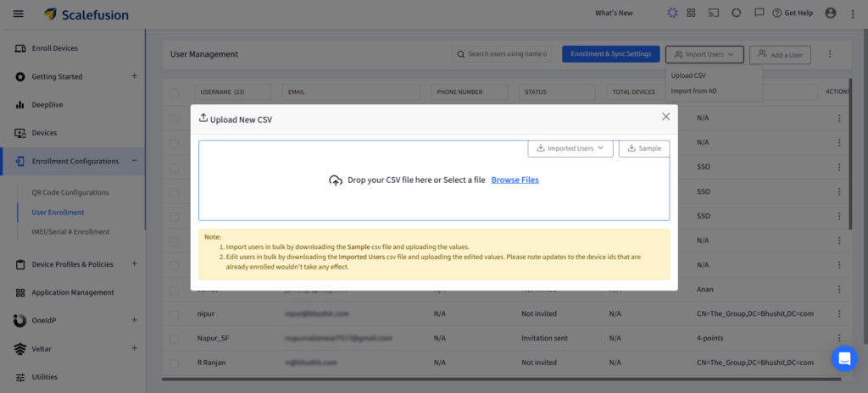Click the Veltar layered icon
This screenshot has height=393, width=868.
pos(20,349)
